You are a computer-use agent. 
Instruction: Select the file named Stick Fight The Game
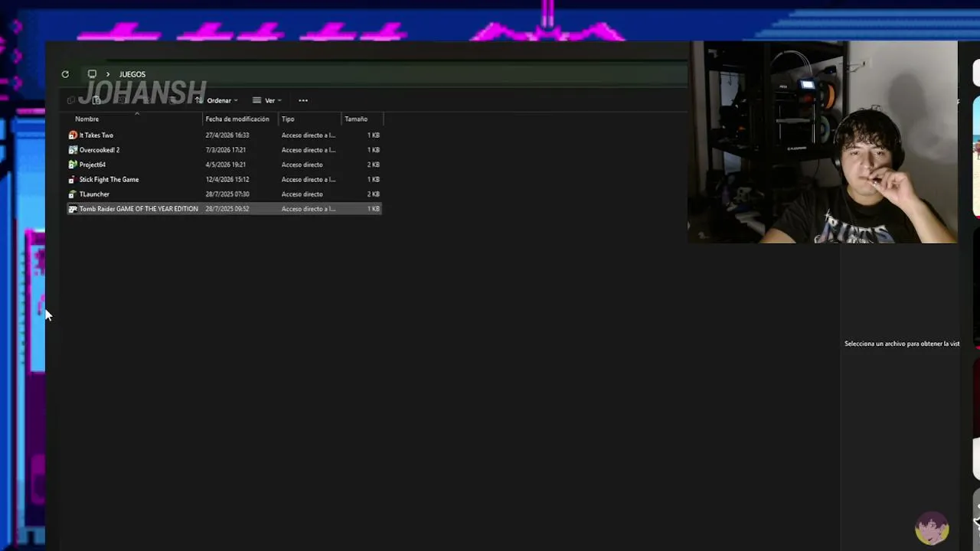point(109,180)
